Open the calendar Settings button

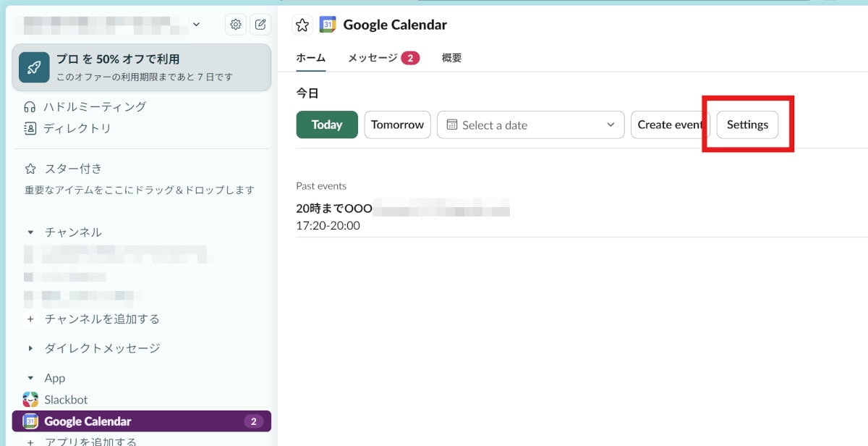(747, 125)
